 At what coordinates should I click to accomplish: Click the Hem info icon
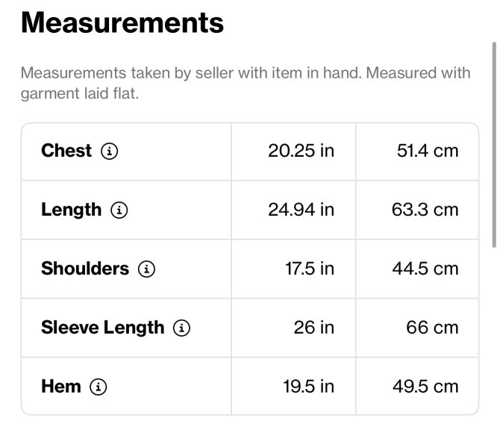click(99, 387)
